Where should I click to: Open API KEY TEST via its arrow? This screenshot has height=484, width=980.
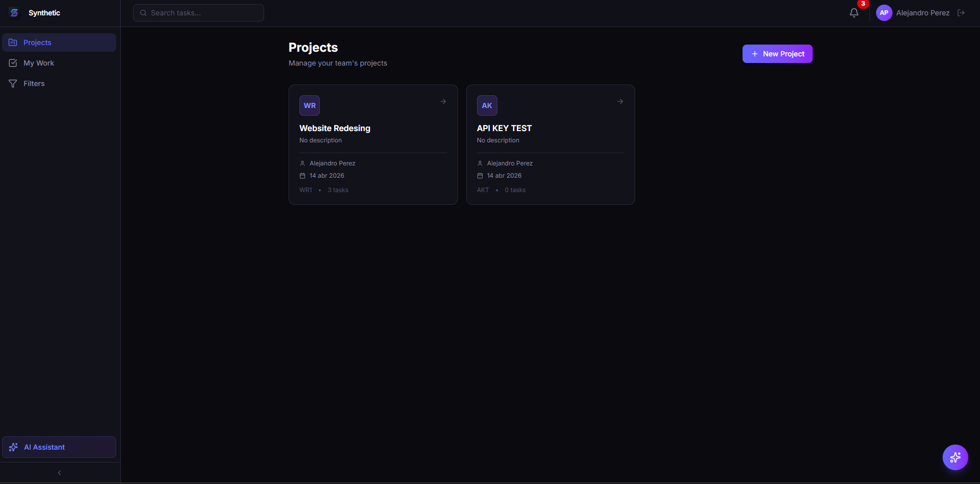[x=620, y=101]
